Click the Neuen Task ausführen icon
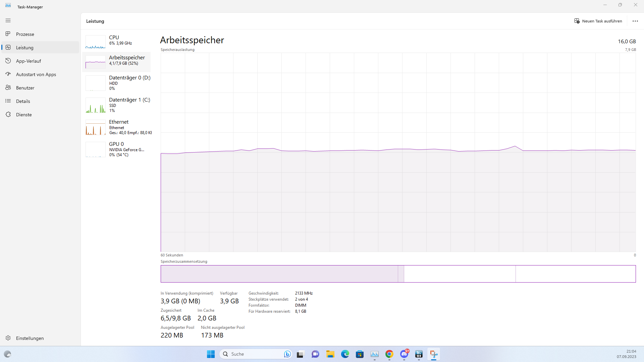This screenshot has width=644, height=362. (x=577, y=21)
